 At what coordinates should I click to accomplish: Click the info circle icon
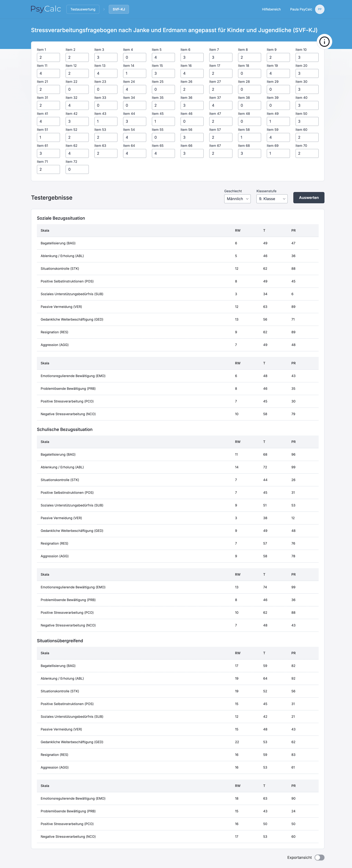(x=324, y=42)
